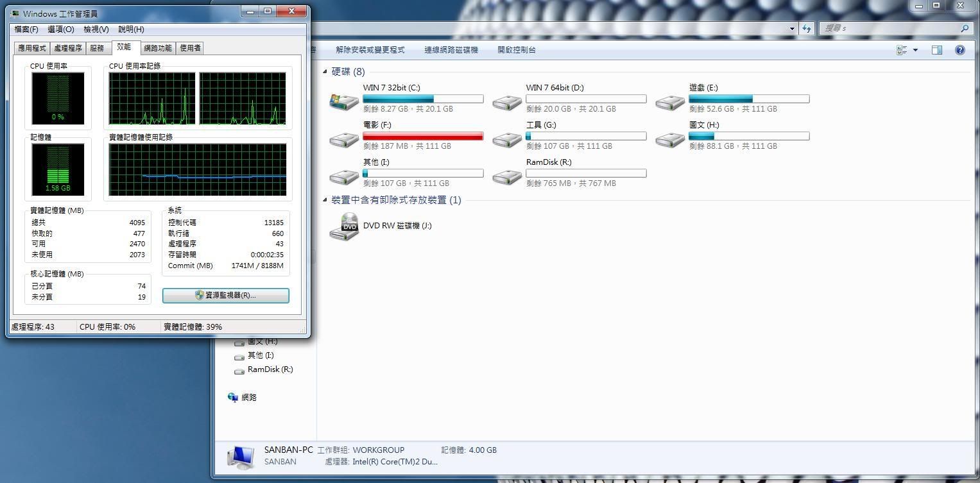980x483 pixels.
Task: Switch to the 使用者 tab
Action: pos(190,48)
